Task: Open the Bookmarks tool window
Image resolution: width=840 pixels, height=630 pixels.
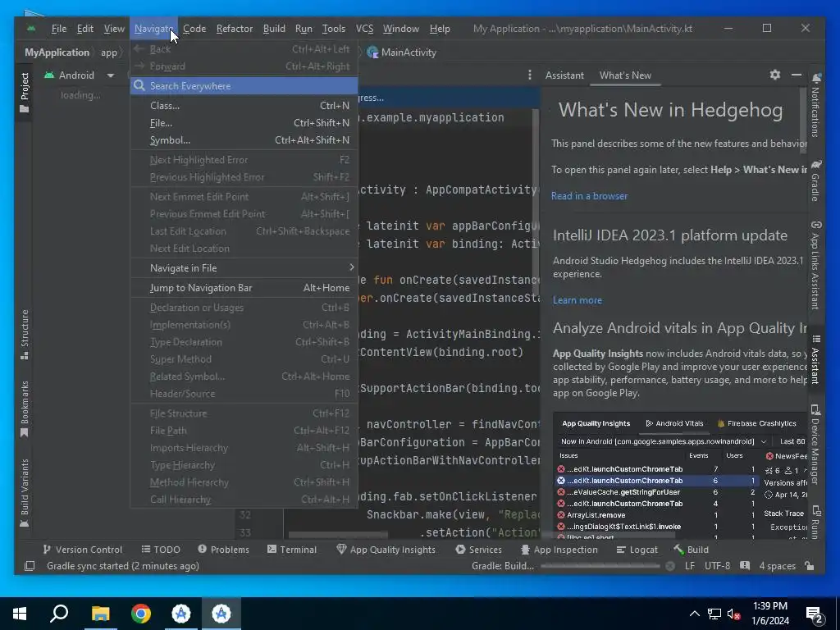Action: pyautogui.click(x=24, y=409)
